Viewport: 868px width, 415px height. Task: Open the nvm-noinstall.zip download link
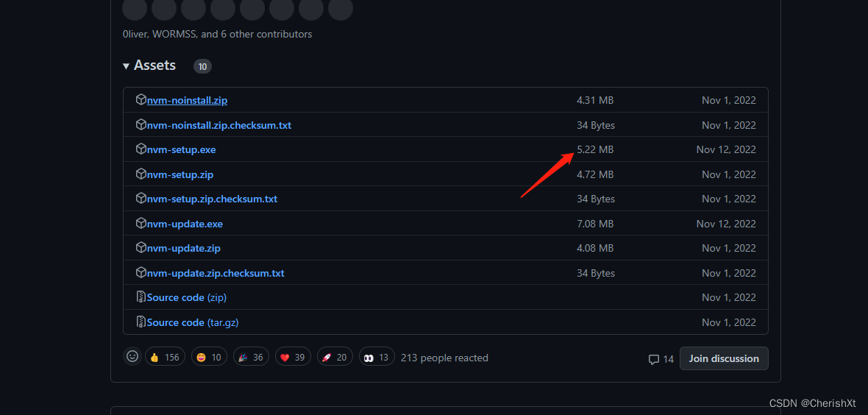[187, 100]
